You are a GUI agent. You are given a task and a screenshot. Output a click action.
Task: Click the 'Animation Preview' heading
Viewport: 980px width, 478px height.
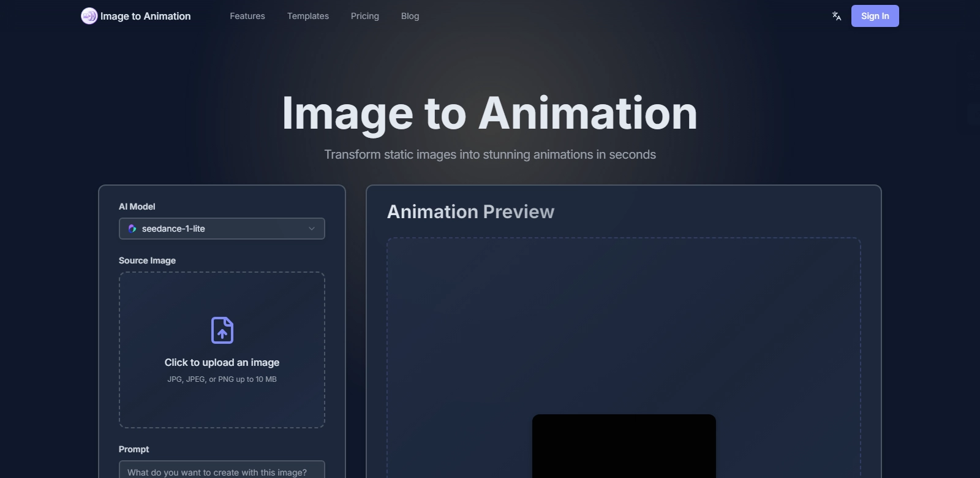point(471,211)
